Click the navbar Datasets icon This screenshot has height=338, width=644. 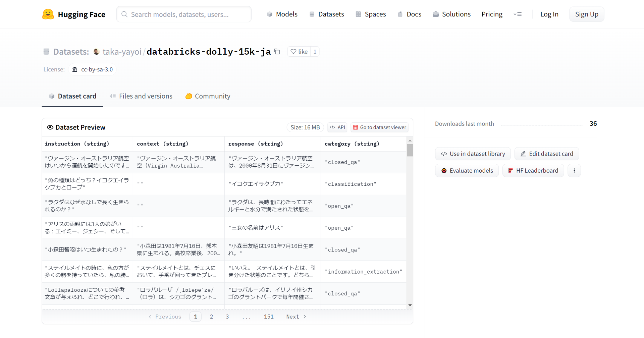tap(312, 14)
